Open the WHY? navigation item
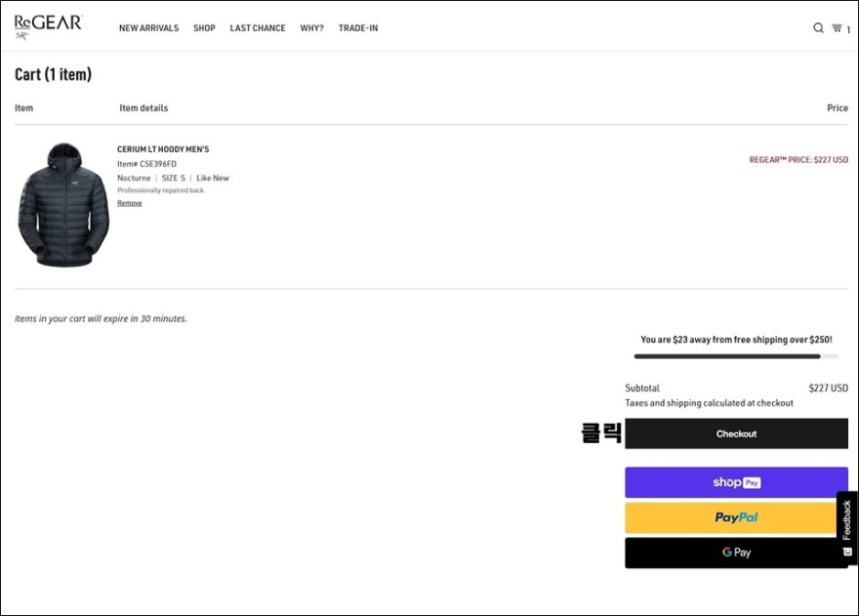Screen dimensions: 859x616 click(311, 28)
